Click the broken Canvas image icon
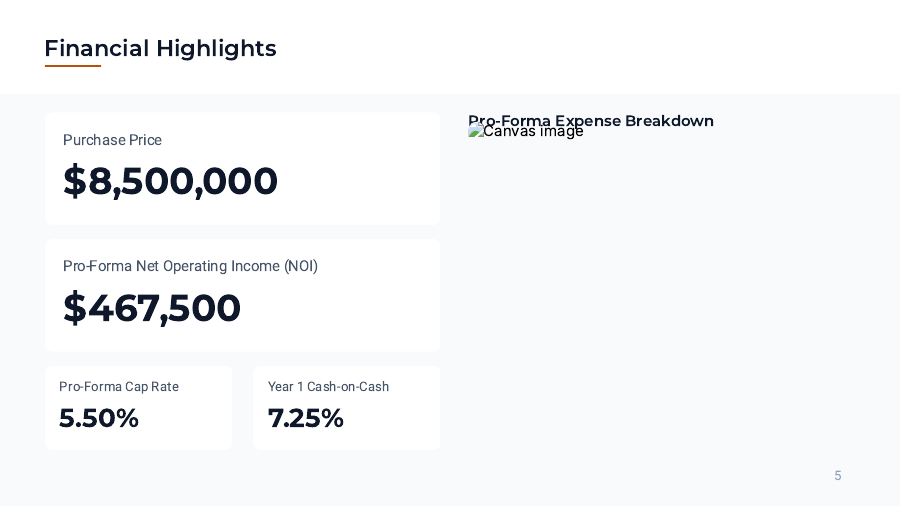 [x=475, y=131]
